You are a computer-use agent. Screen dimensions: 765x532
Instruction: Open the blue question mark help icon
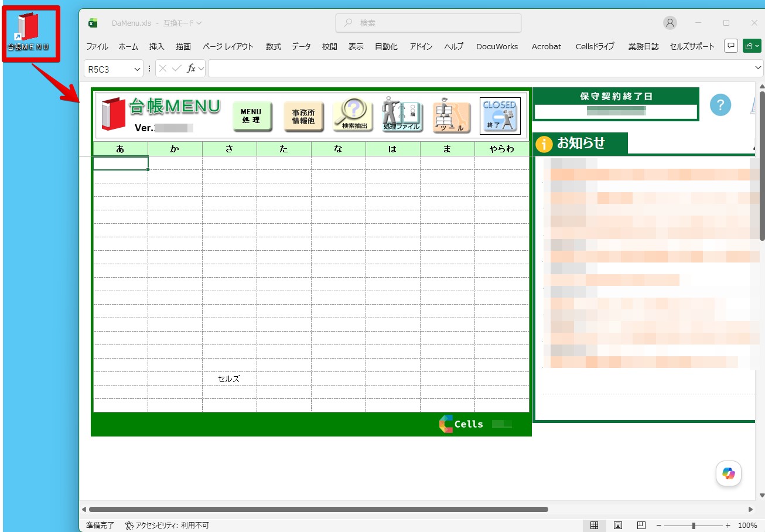point(720,105)
